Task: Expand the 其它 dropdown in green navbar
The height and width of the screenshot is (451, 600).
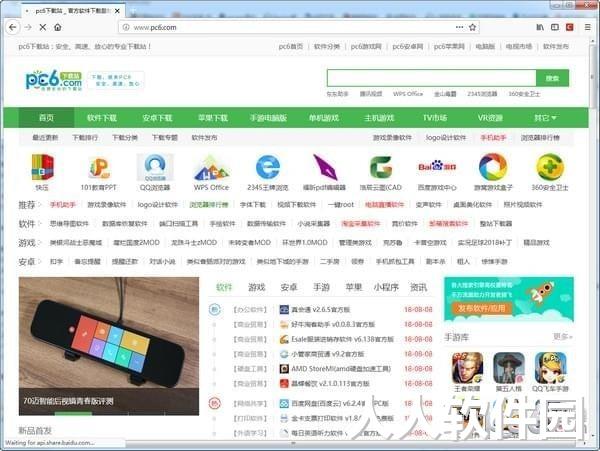Action: (x=545, y=117)
